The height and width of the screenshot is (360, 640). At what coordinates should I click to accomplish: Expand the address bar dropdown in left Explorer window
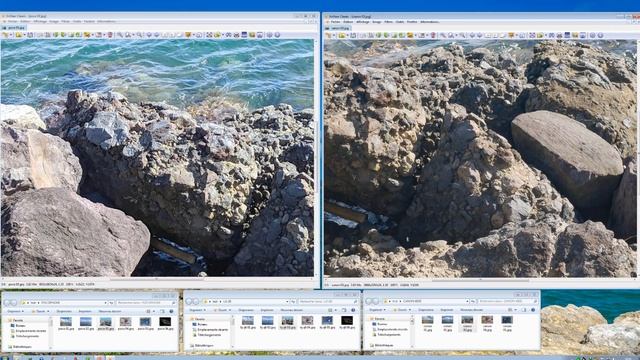coord(106,302)
